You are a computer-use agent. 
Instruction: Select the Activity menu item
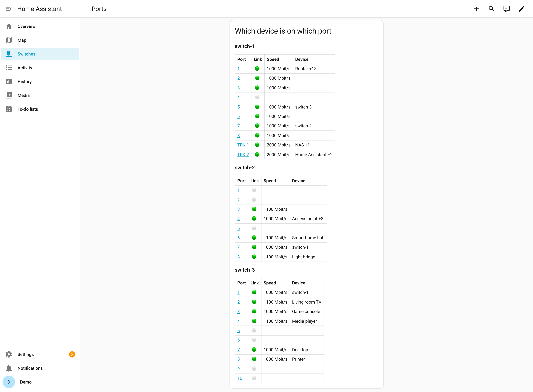coord(40,68)
